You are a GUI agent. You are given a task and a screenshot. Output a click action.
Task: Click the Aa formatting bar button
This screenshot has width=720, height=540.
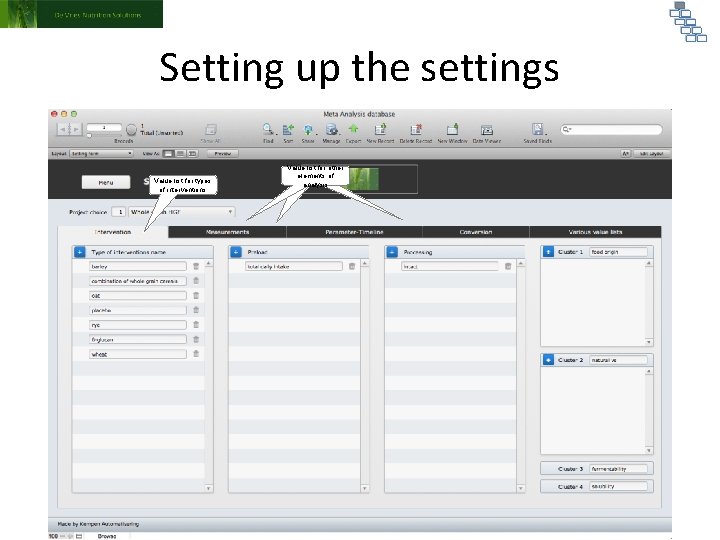(x=625, y=153)
